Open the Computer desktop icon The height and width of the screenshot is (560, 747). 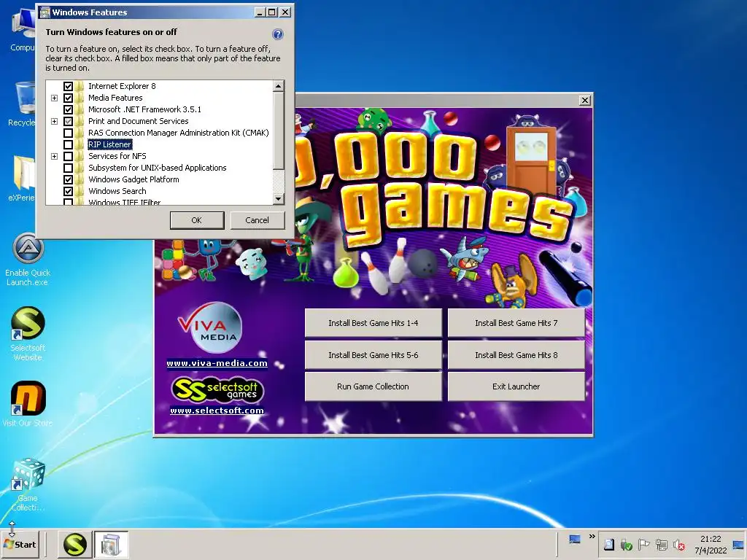pyautogui.click(x=23, y=29)
